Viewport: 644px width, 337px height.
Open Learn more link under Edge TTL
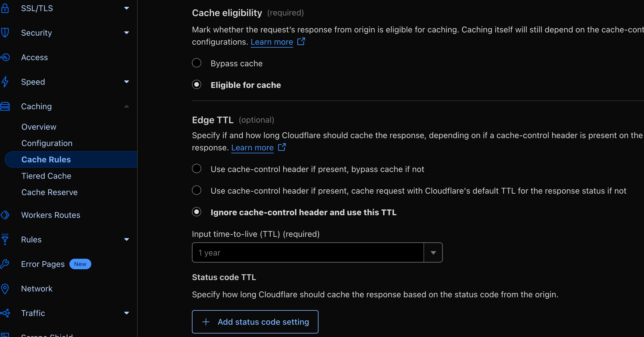(x=253, y=148)
